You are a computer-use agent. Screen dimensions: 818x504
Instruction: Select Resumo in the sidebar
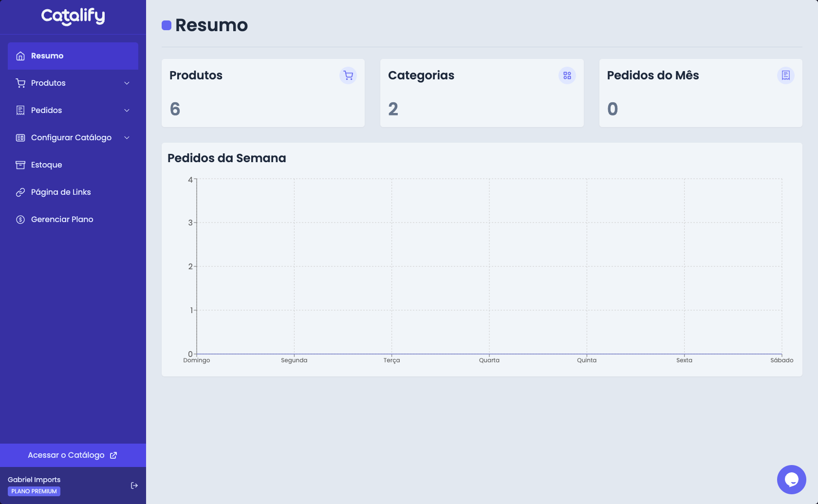47,56
